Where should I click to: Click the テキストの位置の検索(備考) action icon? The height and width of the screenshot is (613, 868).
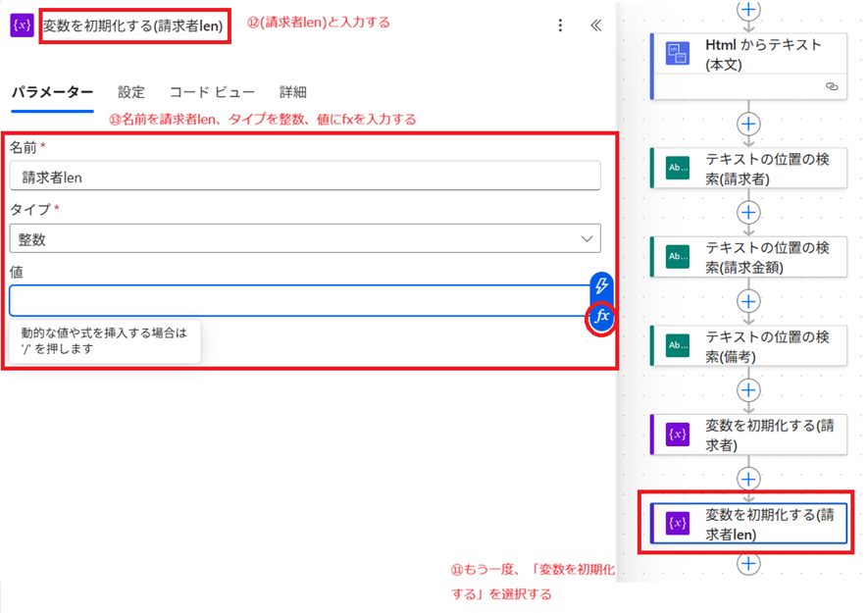tap(678, 345)
